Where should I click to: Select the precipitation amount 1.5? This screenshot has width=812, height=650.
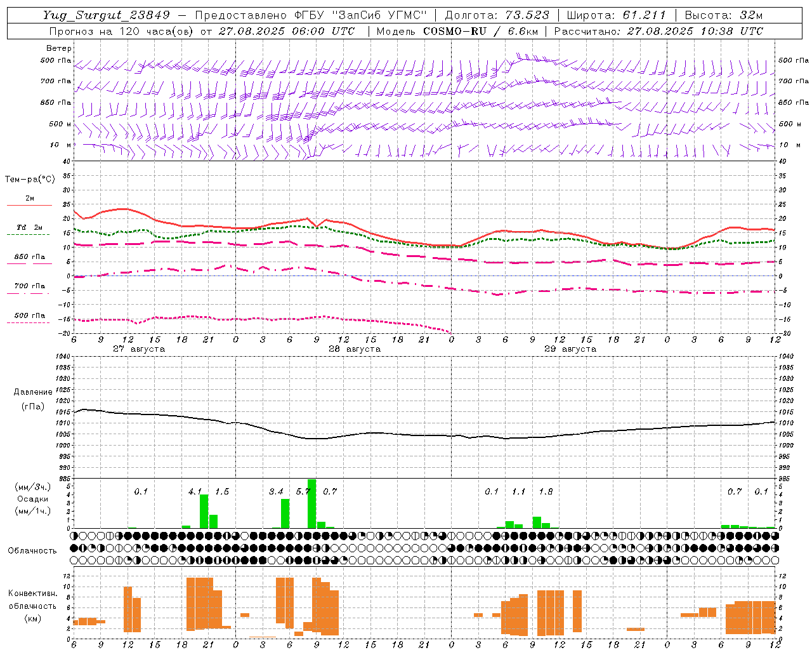222,492
